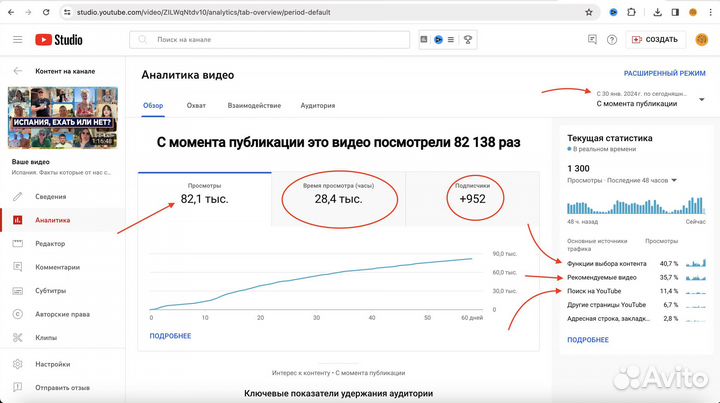This screenshot has height=403, width=720.
Task: Click Функции выбора контента traffic source row
Action: point(636,263)
